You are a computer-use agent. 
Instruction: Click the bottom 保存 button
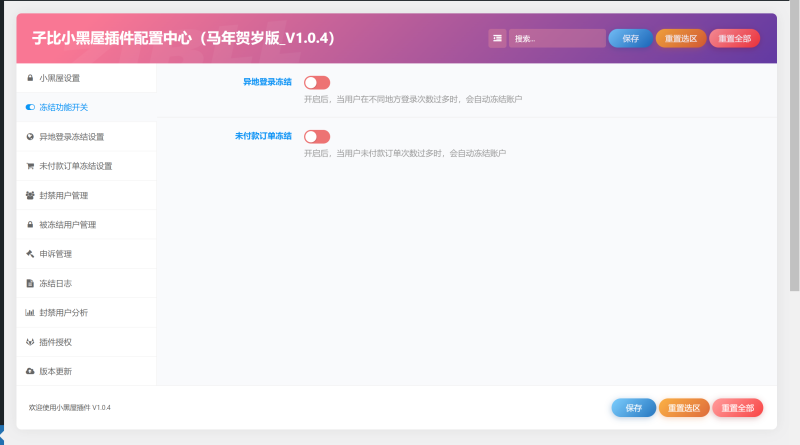pyautogui.click(x=634, y=408)
